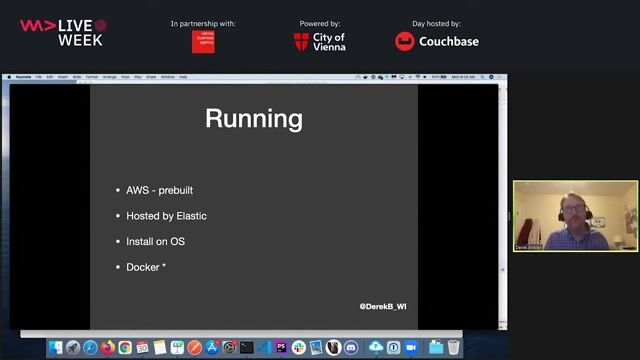
Task: Open 1Password from the dock
Action: pyautogui.click(x=393, y=347)
